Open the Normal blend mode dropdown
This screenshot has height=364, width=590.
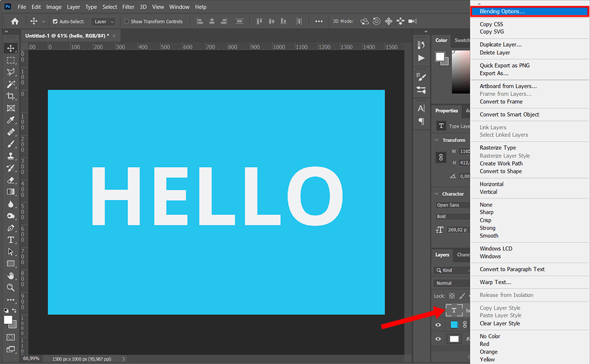coord(452,283)
